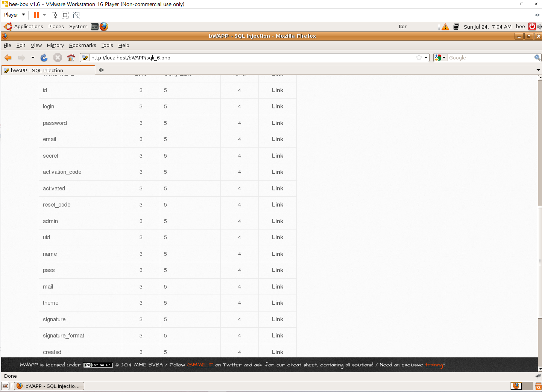Click the activation_code table cell

click(80, 172)
